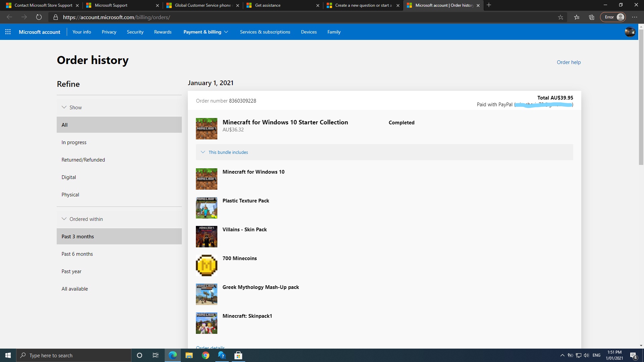This screenshot has height=362, width=644.
Task: Open the Edge profile Error button
Action: click(613, 17)
